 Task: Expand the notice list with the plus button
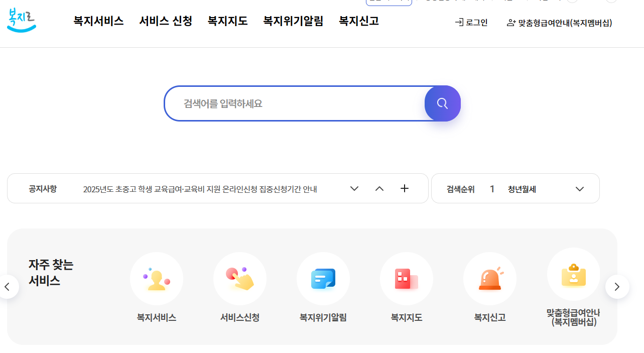(x=405, y=188)
